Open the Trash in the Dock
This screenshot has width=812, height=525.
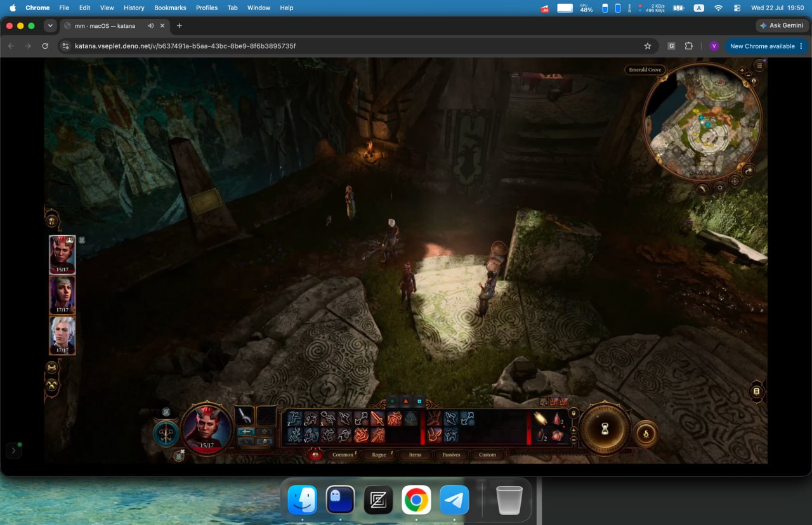point(509,500)
